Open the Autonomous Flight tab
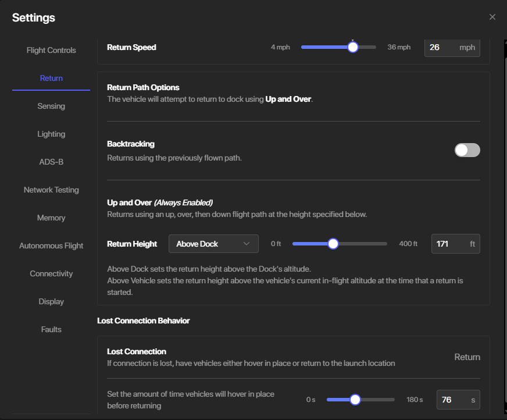Screen dimensions: 507x420 [51, 245]
